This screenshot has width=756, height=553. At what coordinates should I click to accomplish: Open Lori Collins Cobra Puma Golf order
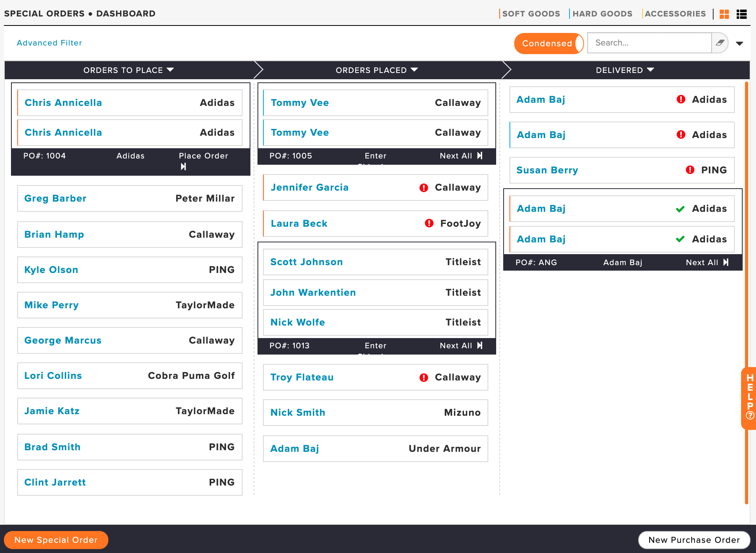(130, 376)
